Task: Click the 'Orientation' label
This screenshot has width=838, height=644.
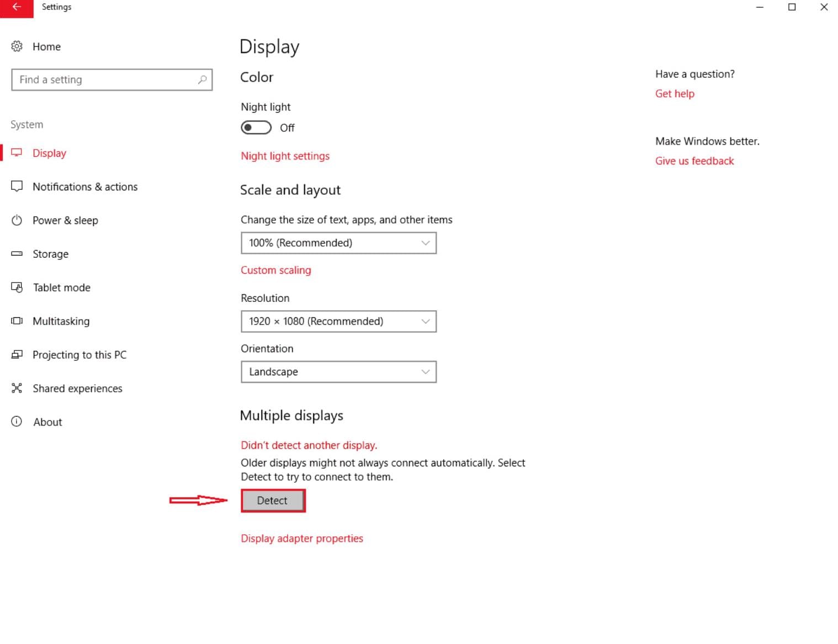Action: pos(267,349)
